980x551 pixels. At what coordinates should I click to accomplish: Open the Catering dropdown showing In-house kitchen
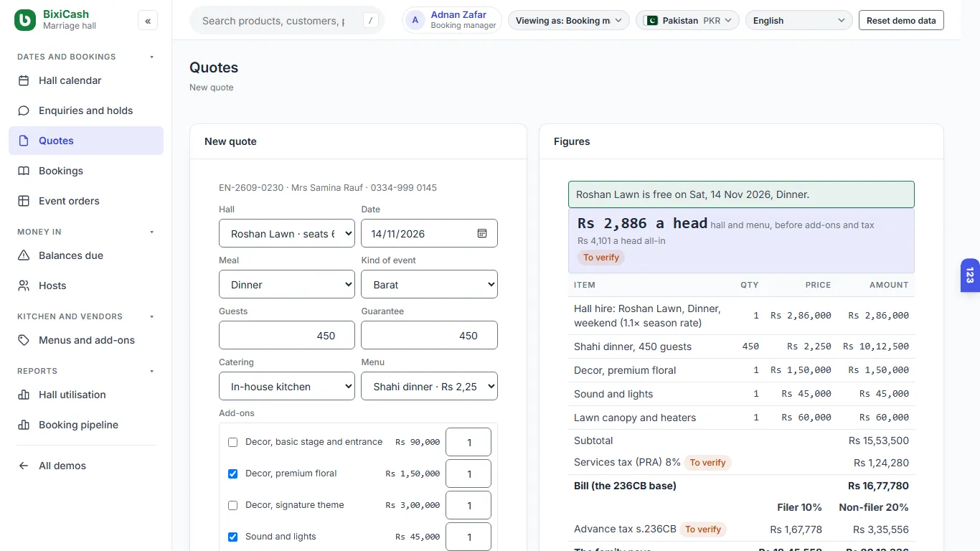pyautogui.click(x=287, y=386)
